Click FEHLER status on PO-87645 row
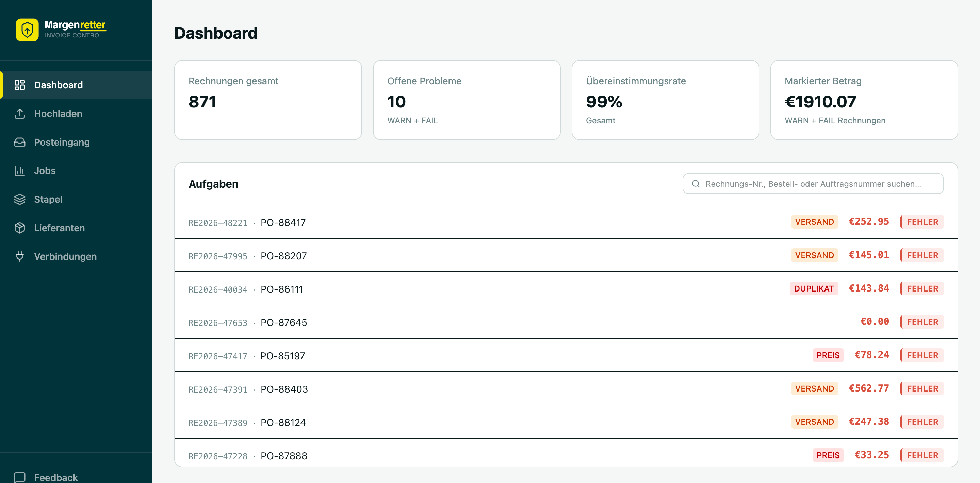 point(922,322)
